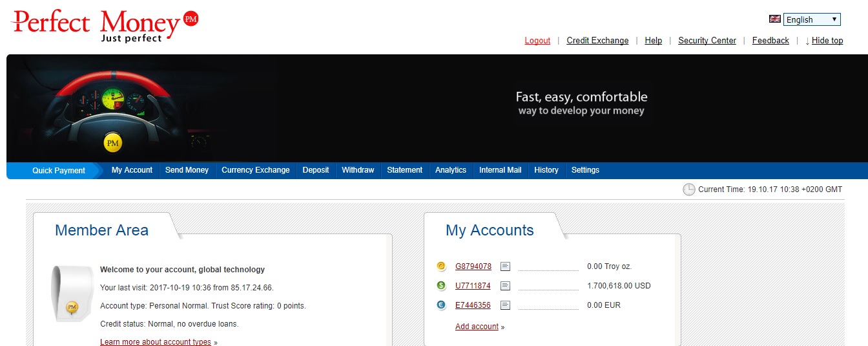Click the Current Time 19.10.17 text
868x346 pixels.
(770, 189)
